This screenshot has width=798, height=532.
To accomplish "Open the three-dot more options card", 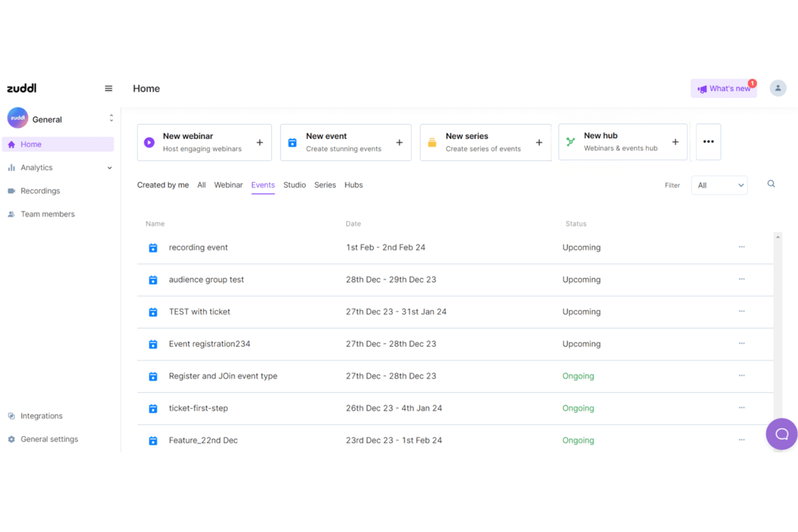I will pyautogui.click(x=708, y=142).
